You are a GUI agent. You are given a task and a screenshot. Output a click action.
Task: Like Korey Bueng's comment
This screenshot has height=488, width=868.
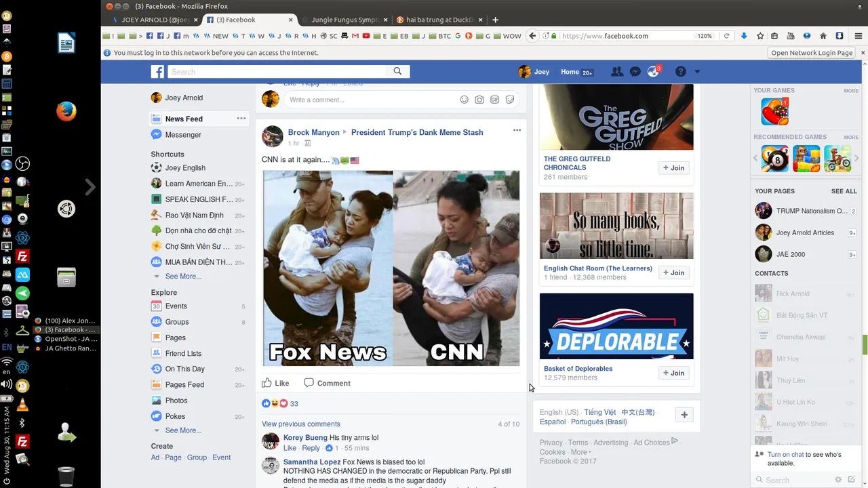(290, 448)
